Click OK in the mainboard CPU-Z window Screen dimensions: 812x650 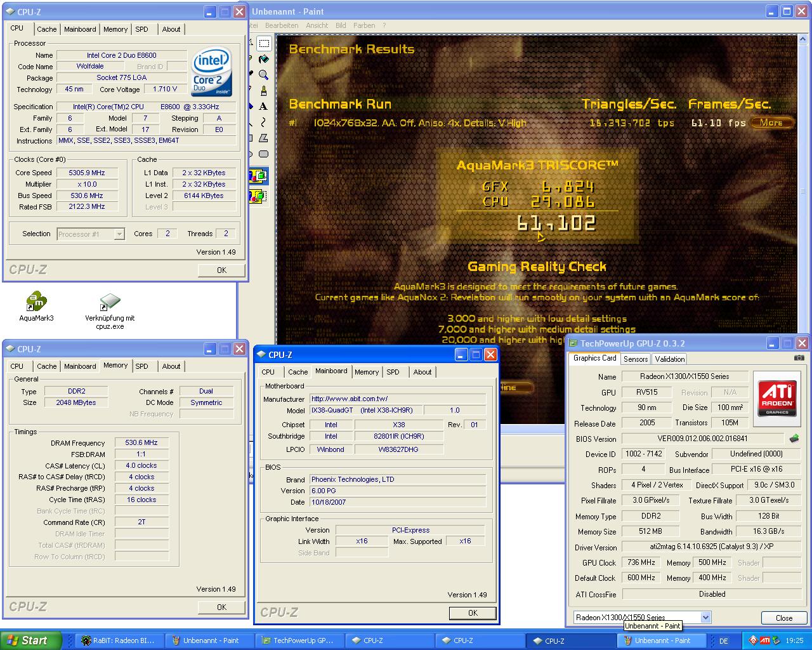click(x=473, y=613)
